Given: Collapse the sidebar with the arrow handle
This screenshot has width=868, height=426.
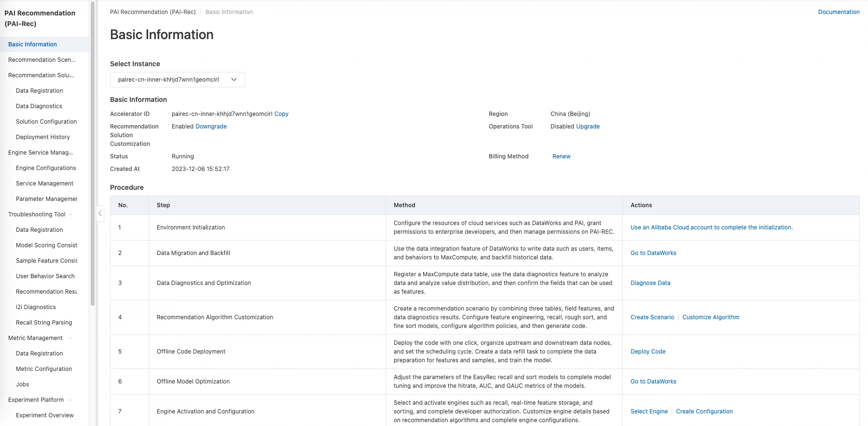Looking at the screenshot, I should [x=100, y=213].
